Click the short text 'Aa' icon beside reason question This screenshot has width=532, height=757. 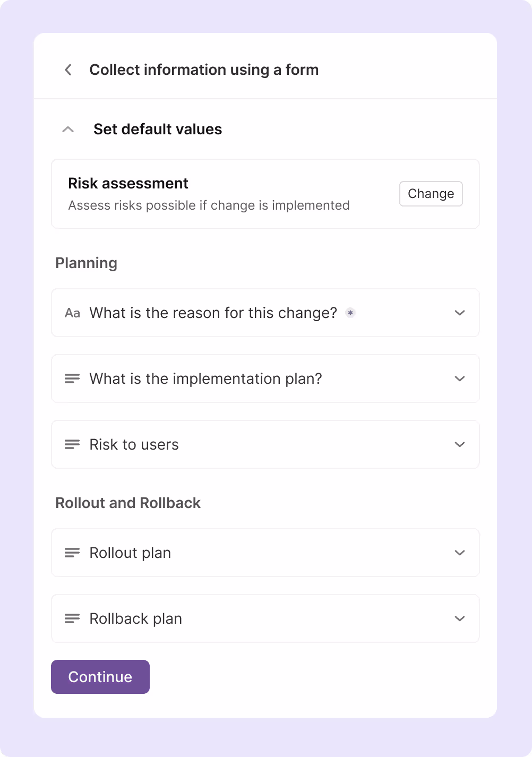72,313
